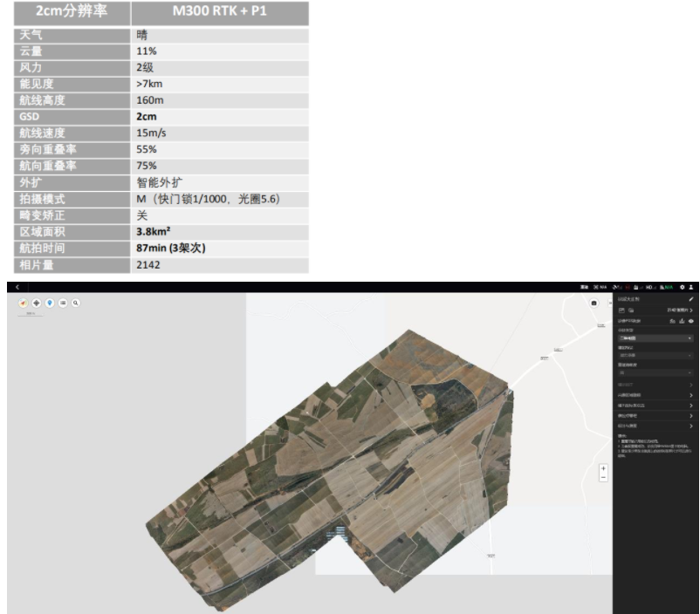Click the 相片量 label cell
This screenshot has height=614, width=700.
(x=72, y=265)
